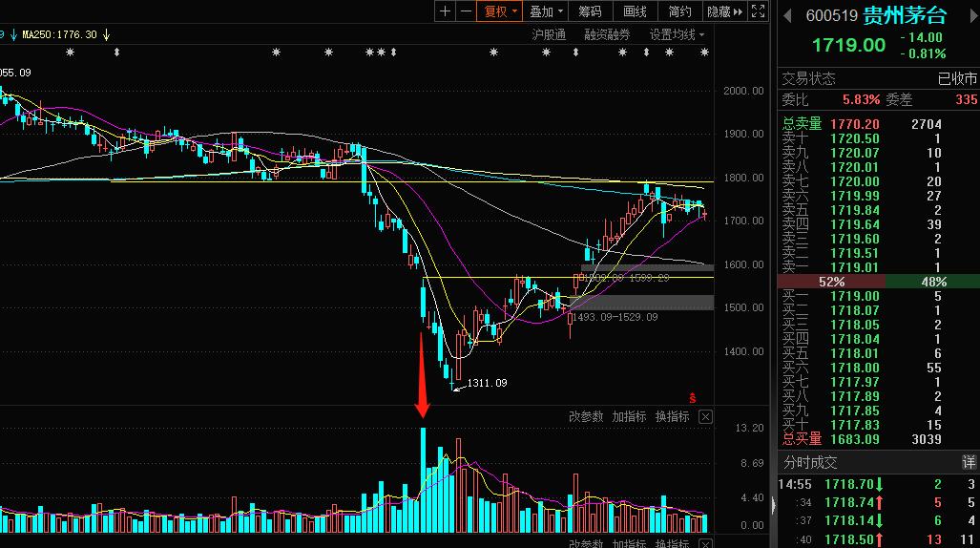Select the 买一 bid row at 1719.00
The height and width of the screenshot is (548, 980).
(879, 296)
